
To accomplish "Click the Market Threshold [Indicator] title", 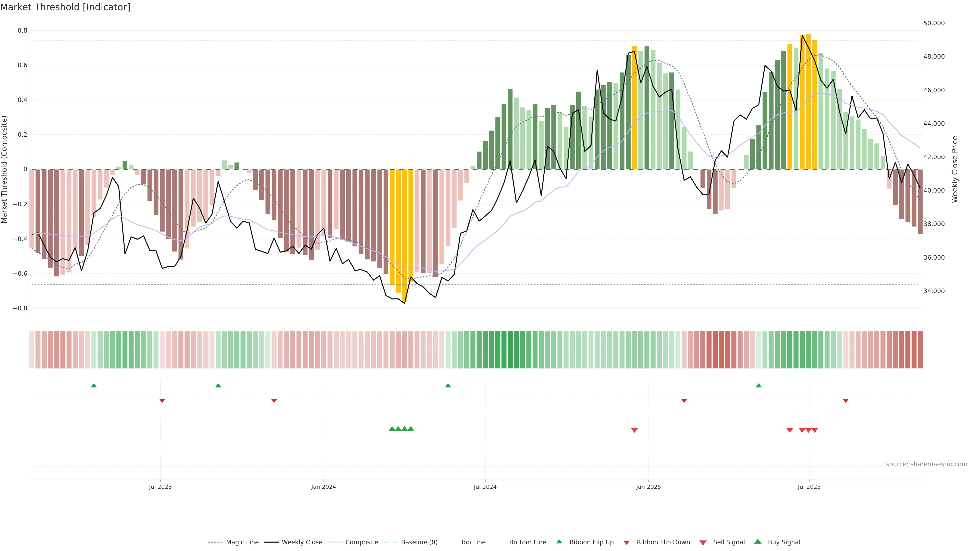I will click(65, 7).
